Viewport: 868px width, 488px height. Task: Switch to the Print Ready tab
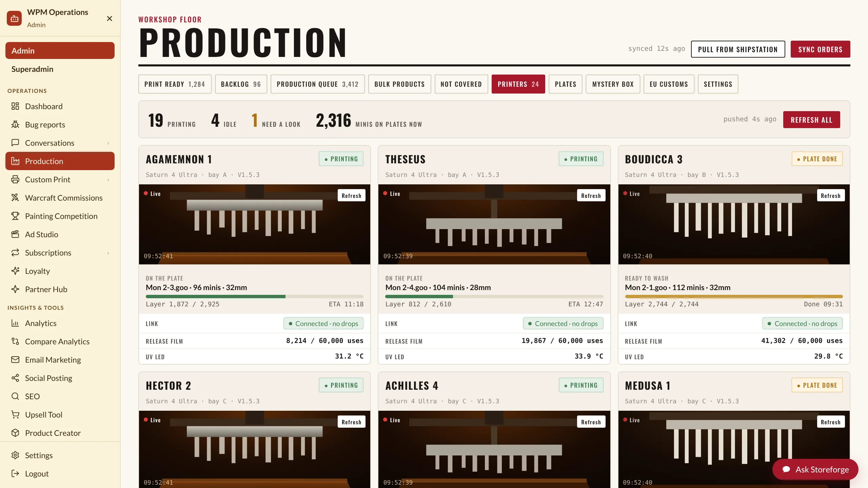pos(175,84)
